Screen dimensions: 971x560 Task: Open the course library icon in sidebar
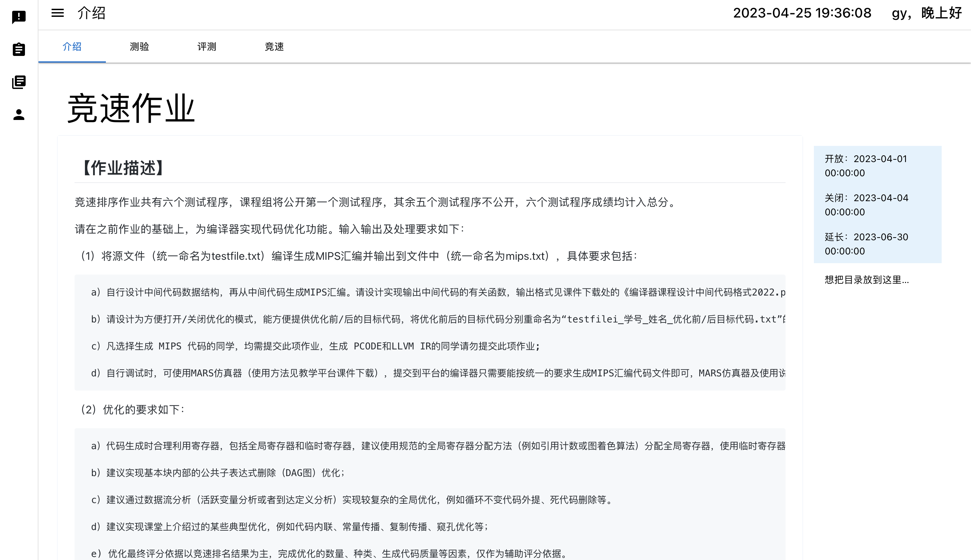(x=19, y=82)
